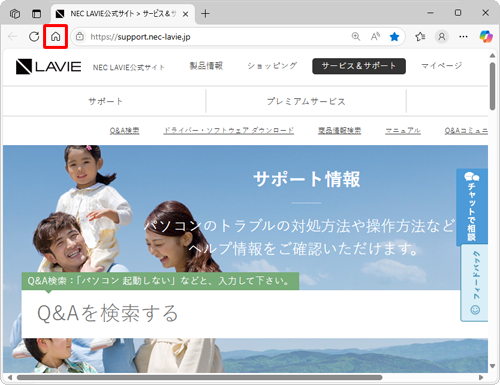Open マイページ menu item
This screenshot has width=500, height=385.
[442, 66]
